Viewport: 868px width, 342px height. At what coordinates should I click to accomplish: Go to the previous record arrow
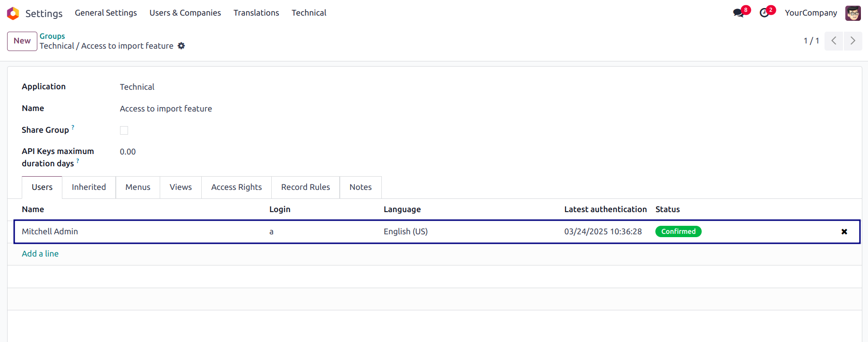834,41
